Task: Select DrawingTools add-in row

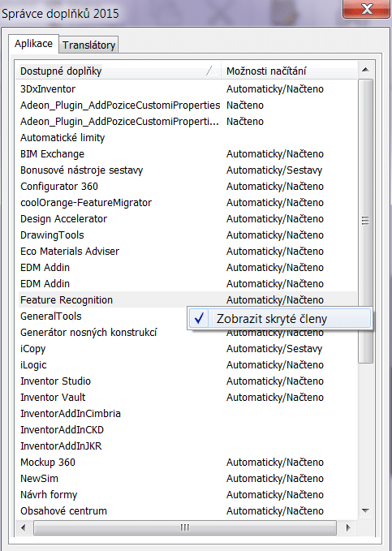Action: (x=187, y=235)
